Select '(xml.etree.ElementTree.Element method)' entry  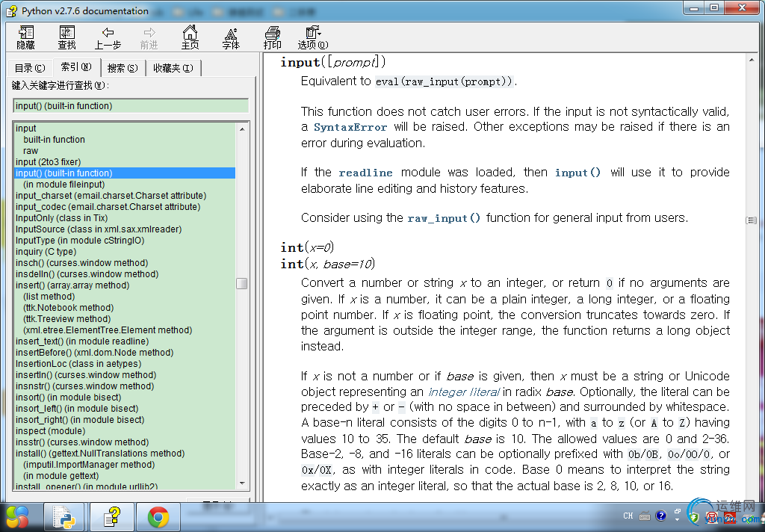pos(108,330)
